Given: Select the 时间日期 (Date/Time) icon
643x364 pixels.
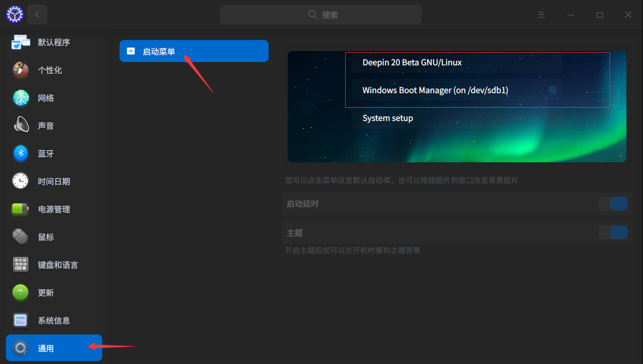Looking at the screenshot, I should (20, 181).
